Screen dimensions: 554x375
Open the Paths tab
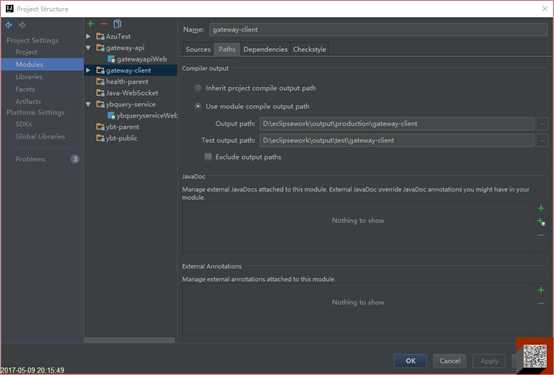click(x=227, y=49)
